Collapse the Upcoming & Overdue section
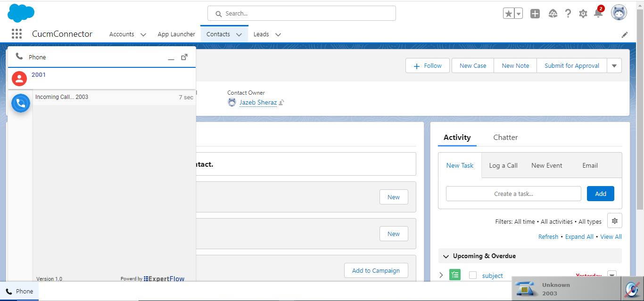Viewport: 644px width, 301px height. coord(446,256)
